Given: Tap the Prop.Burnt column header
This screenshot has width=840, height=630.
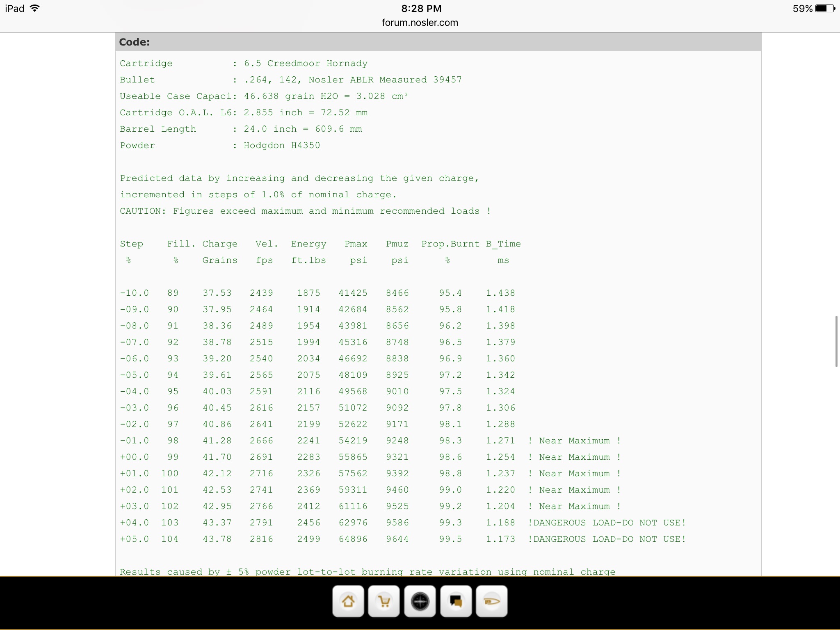Looking at the screenshot, I should pos(450,244).
